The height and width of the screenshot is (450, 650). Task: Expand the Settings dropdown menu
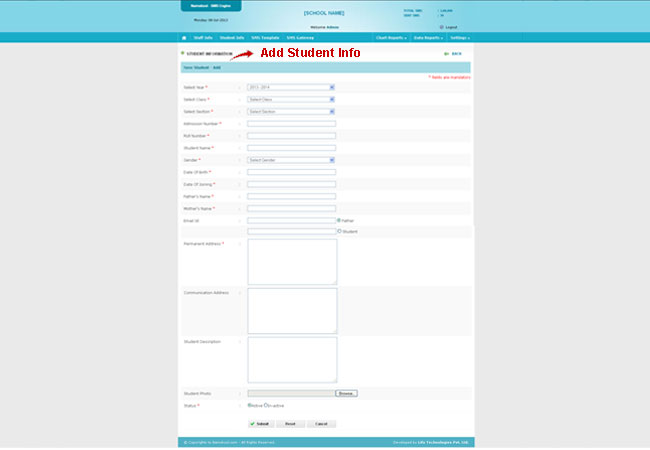tap(460, 38)
